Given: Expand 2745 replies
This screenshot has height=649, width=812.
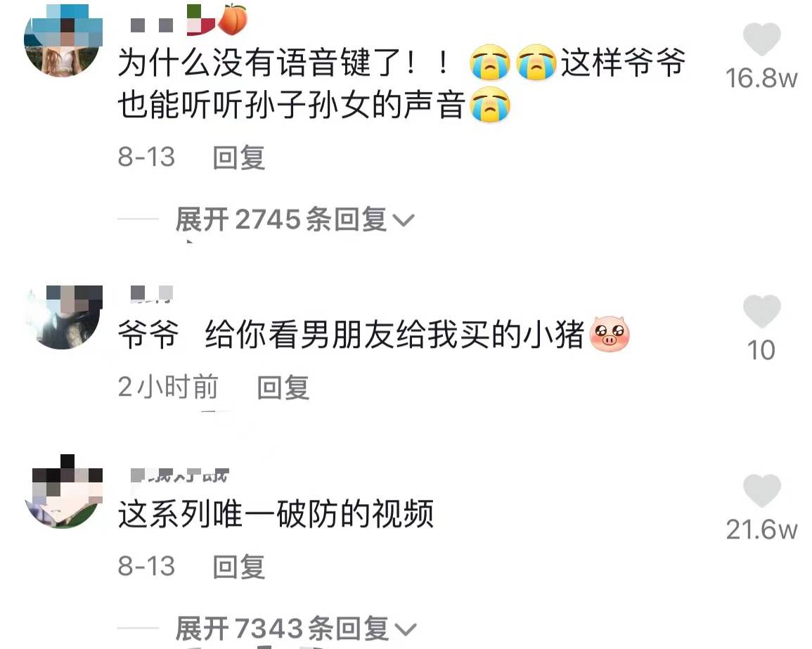Looking at the screenshot, I should tap(294, 219).
